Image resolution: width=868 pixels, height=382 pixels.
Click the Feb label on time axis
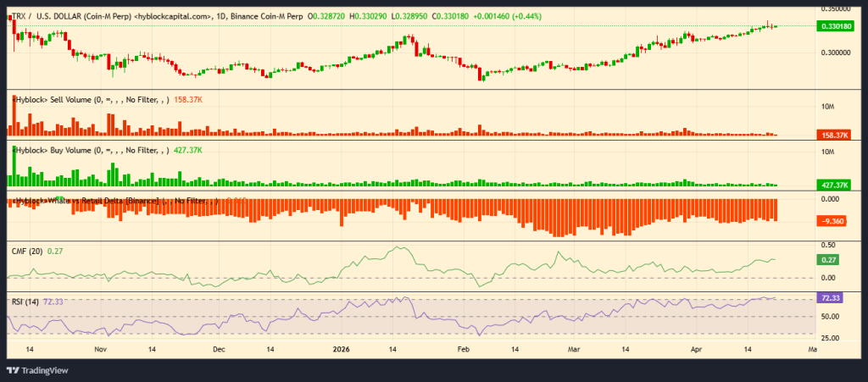[x=462, y=348]
